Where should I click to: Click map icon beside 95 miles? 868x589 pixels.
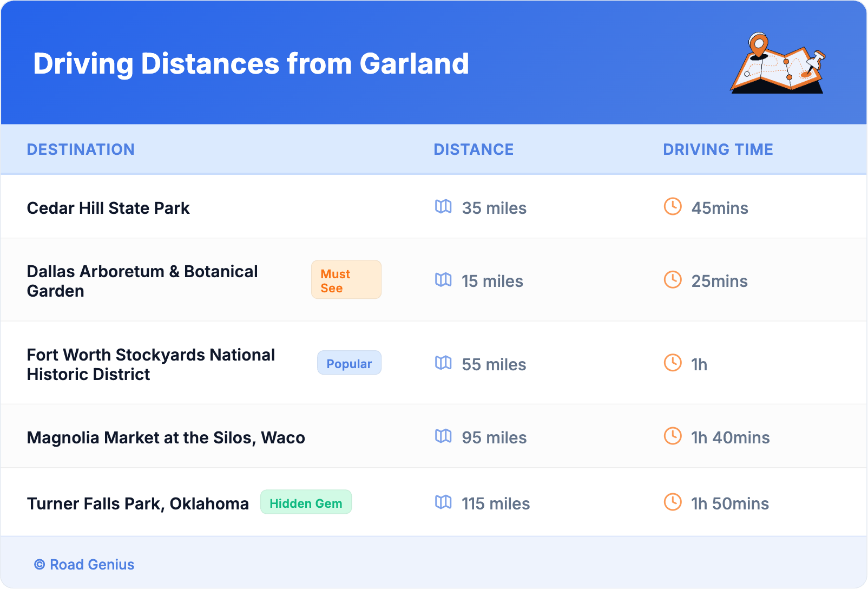tap(443, 436)
